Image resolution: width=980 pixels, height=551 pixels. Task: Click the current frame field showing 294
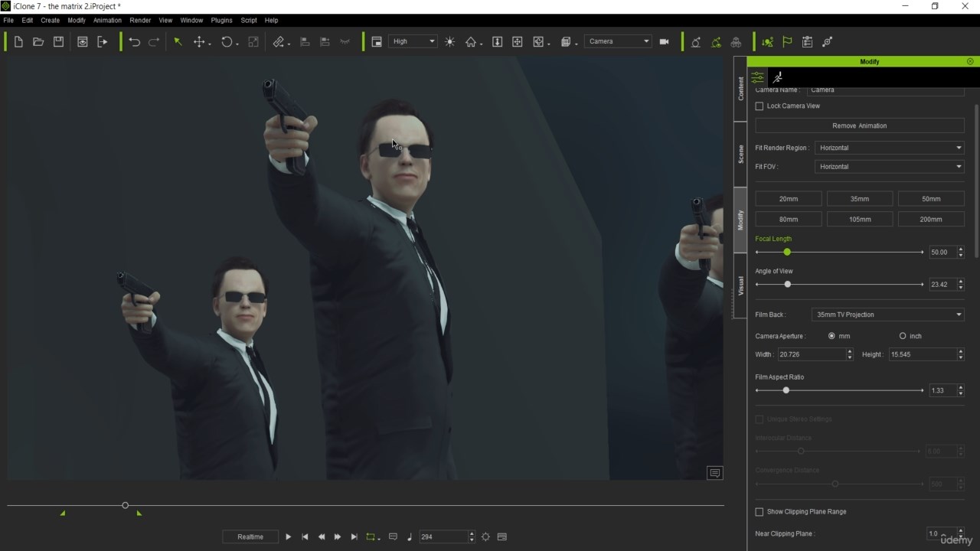point(443,537)
